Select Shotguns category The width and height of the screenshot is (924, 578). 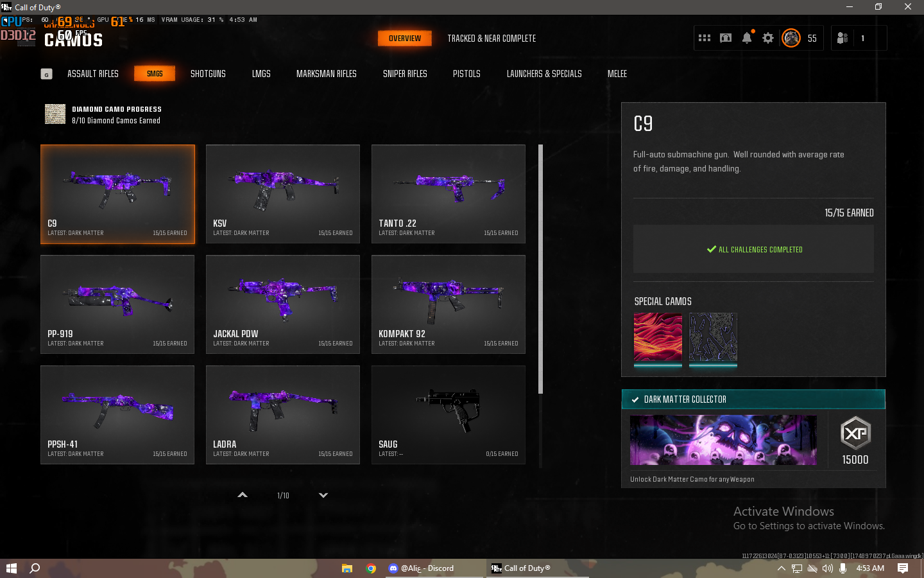click(x=208, y=74)
